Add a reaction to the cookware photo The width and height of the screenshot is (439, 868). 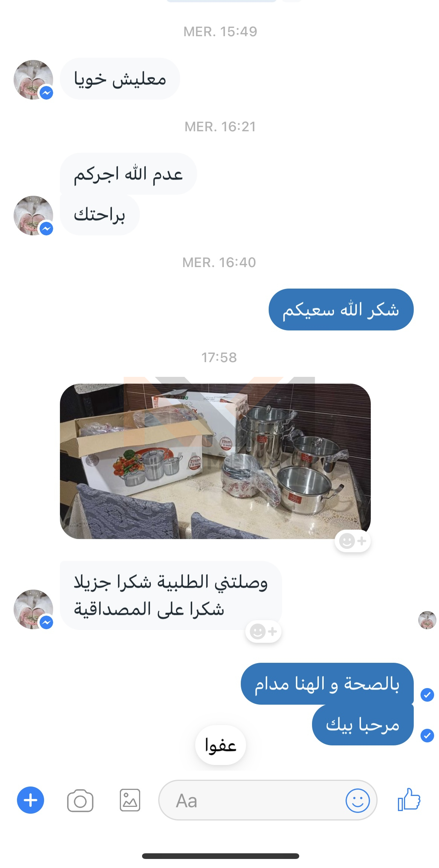tap(353, 541)
